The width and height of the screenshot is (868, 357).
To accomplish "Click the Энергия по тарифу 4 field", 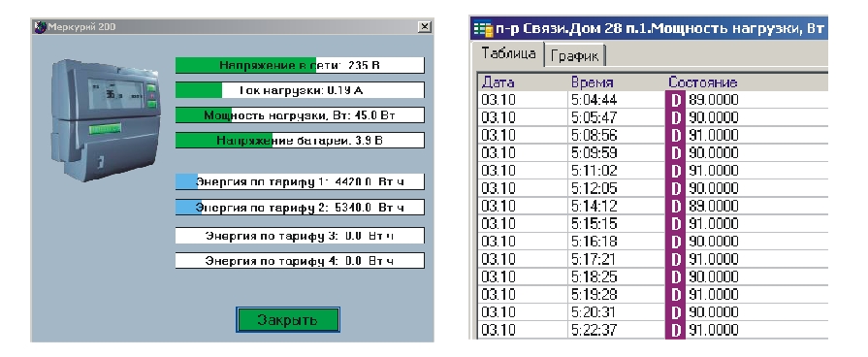I will tap(300, 260).
